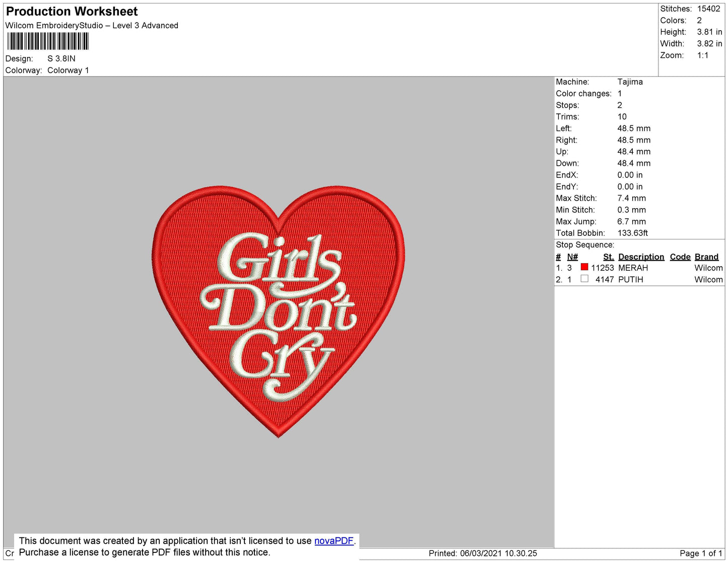Click the zoom value '1:1'
The width and height of the screenshot is (728, 563).
click(x=703, y=55)
